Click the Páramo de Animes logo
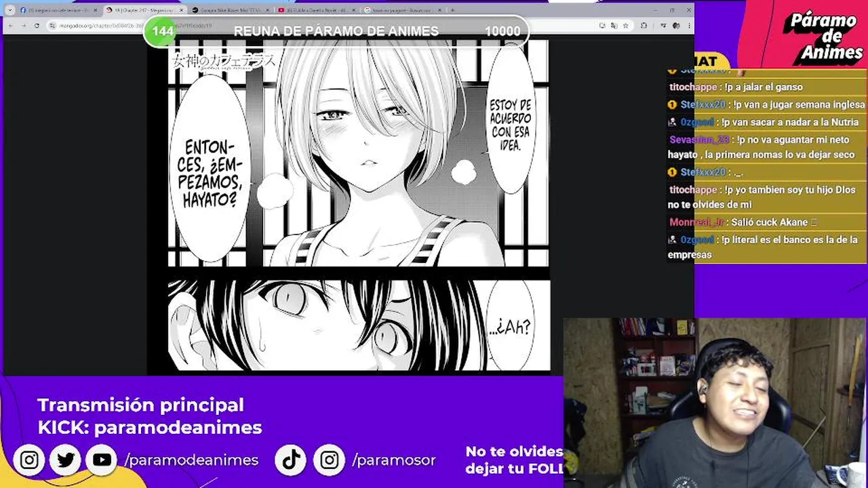Image resolution: width=868 pixels, height=488 pixels. point(823,37)
